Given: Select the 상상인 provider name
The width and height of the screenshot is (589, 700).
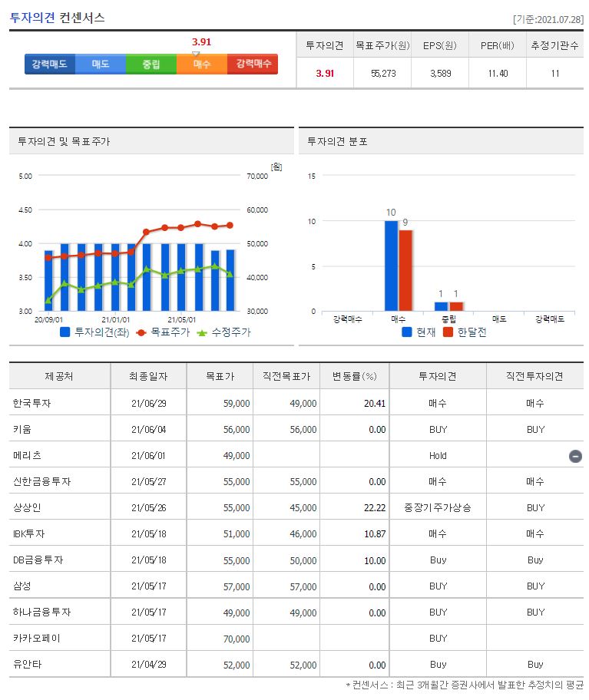Looking at the screenshot, I should click(27, 507).
